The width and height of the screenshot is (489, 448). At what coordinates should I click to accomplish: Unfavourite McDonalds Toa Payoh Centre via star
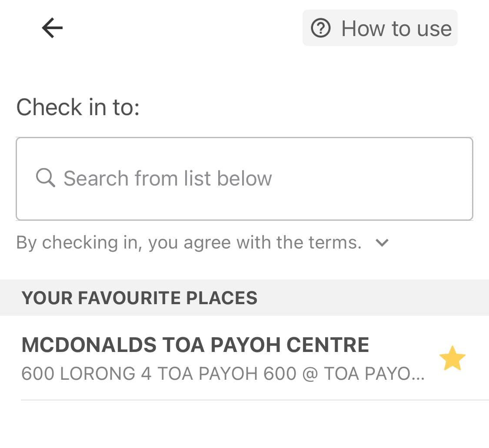[452, 358]
